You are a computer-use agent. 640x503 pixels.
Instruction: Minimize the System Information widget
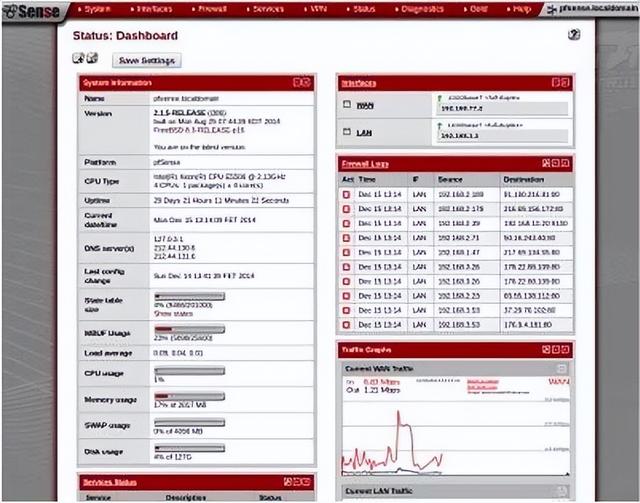[x=298, y=82]
